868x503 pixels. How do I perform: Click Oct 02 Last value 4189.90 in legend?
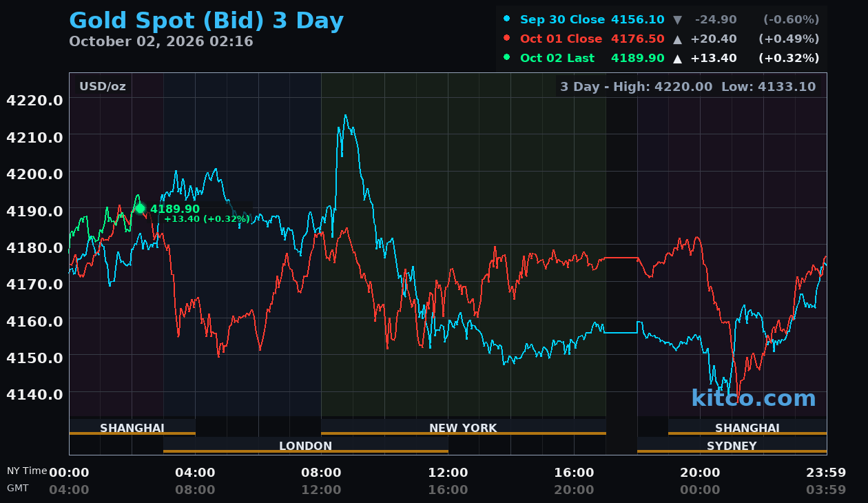click(638, 58)
